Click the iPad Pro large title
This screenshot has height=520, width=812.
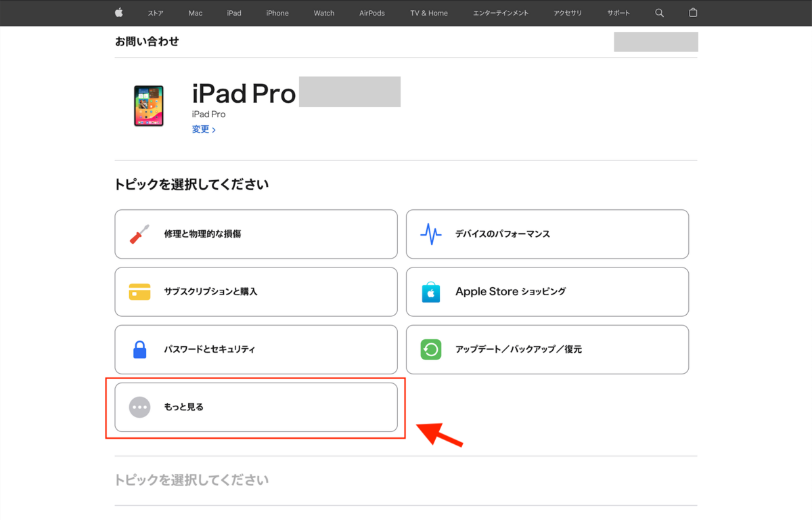click(244, 93)
